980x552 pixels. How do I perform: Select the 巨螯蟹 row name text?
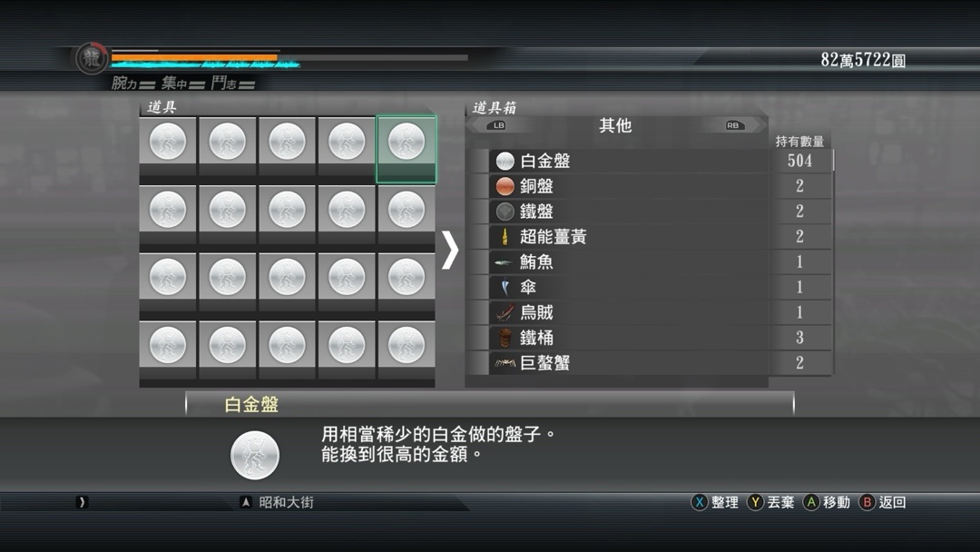tap(545, 363)
